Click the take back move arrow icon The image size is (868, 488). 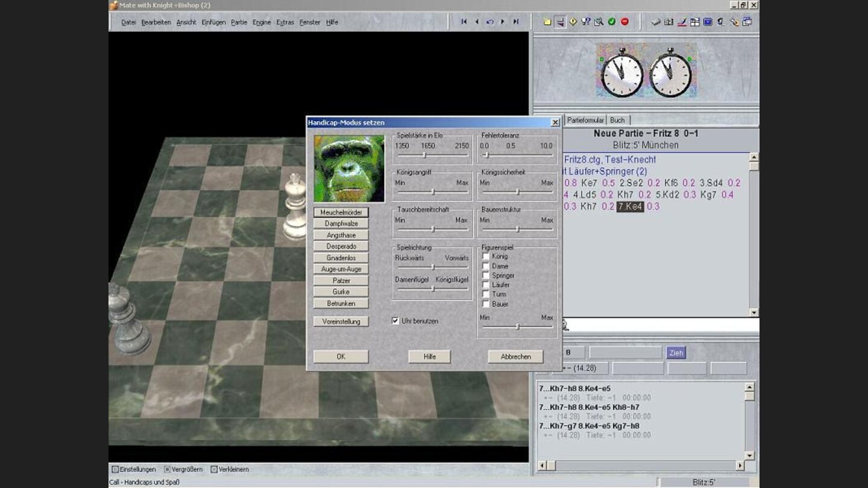tap(489, 22)
